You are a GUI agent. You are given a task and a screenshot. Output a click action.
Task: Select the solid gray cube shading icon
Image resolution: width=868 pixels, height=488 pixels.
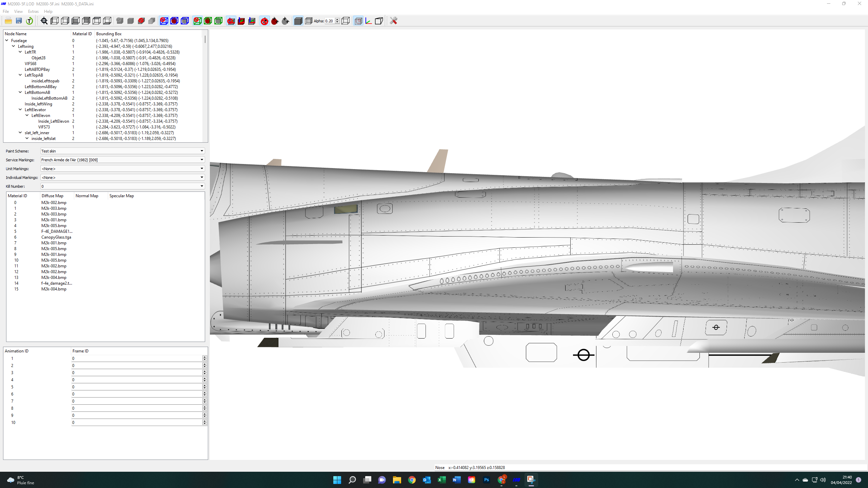298,21
